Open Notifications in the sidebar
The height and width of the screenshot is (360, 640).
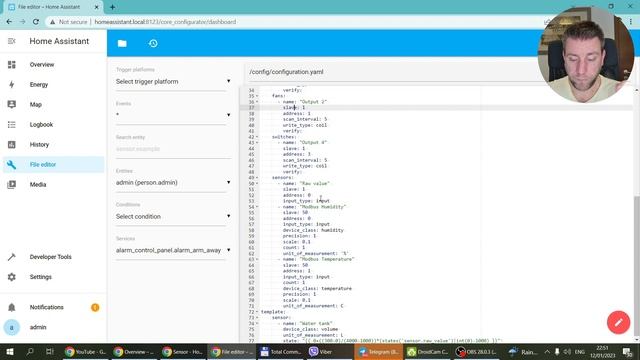click(x=47, y=307)
